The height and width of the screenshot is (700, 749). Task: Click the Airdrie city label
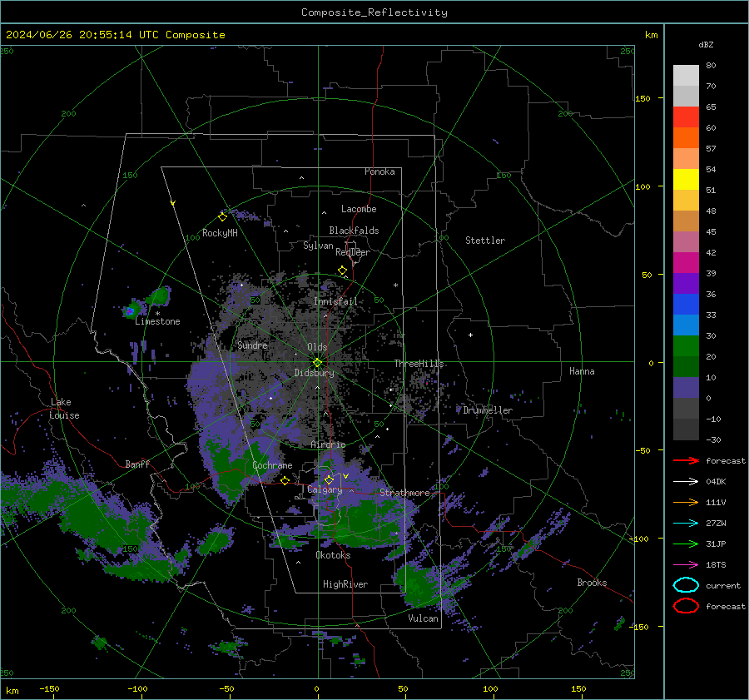coord(328,444)
